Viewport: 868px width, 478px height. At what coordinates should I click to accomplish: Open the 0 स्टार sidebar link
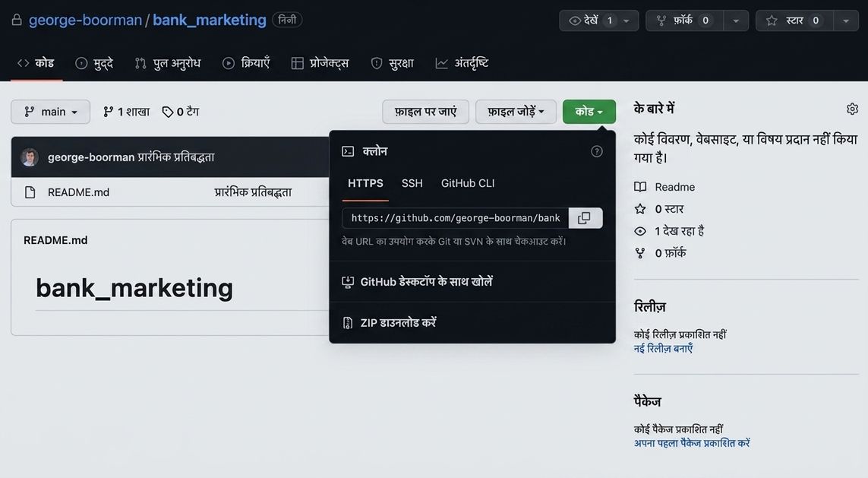coord(669,209)
